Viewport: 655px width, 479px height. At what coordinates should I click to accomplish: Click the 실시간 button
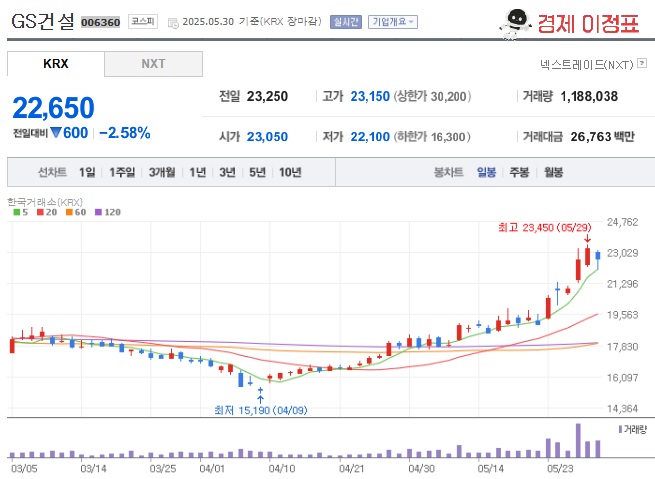pyautogui.click(x=345, y=22)
